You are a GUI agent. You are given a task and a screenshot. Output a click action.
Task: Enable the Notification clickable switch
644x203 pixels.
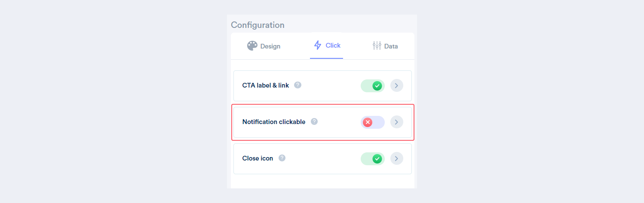point(372,122)
